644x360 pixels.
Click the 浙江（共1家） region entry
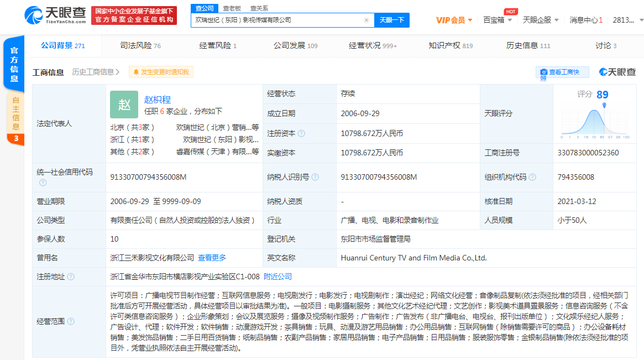tap(132, 140)
